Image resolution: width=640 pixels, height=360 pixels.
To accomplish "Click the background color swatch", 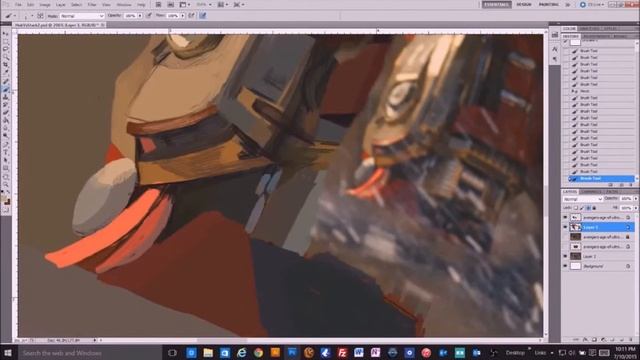I will tap(8, 202).
